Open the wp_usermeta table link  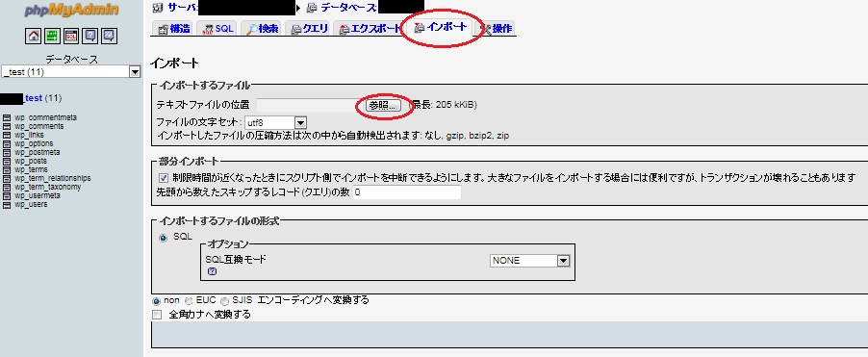pos(38,196)
